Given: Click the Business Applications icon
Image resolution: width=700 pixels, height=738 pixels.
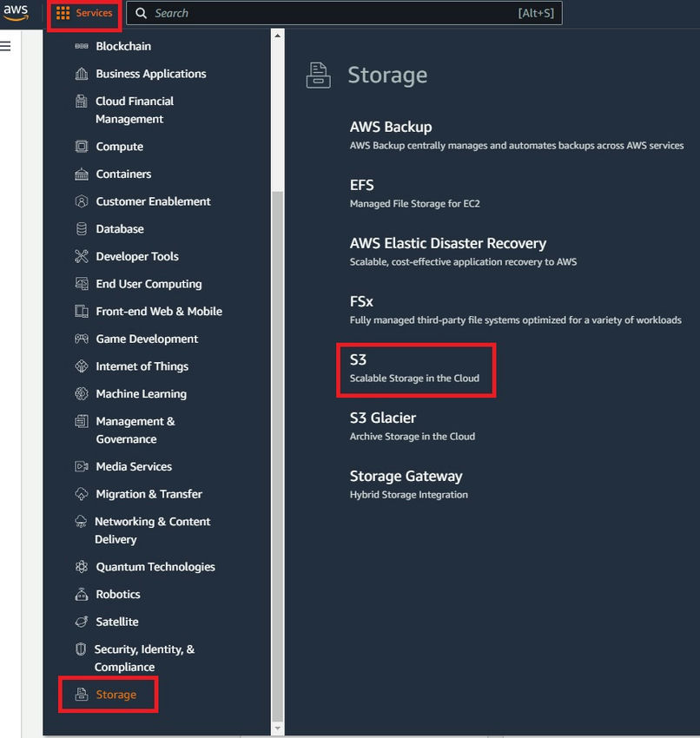Looking at the screenshot, I should (x=82, y=74).
